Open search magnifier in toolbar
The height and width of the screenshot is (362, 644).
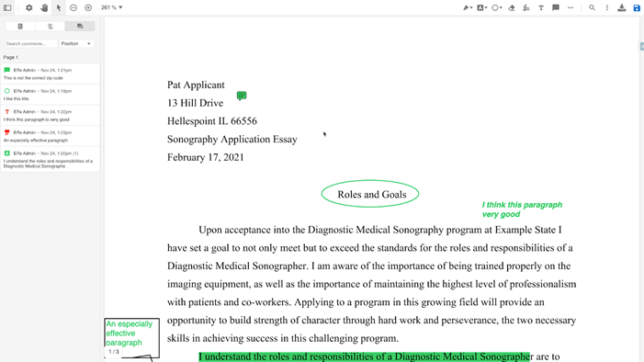coord(592,7)
